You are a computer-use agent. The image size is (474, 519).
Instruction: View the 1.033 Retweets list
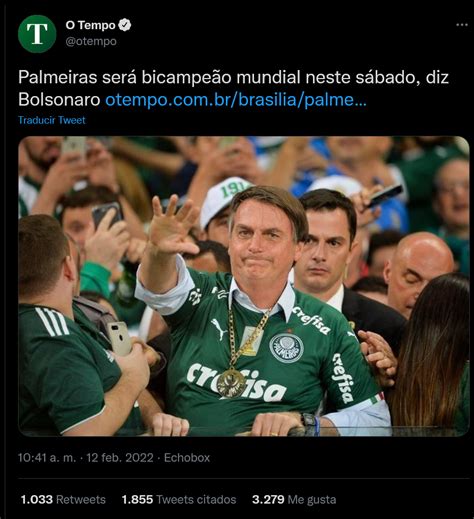63,499
